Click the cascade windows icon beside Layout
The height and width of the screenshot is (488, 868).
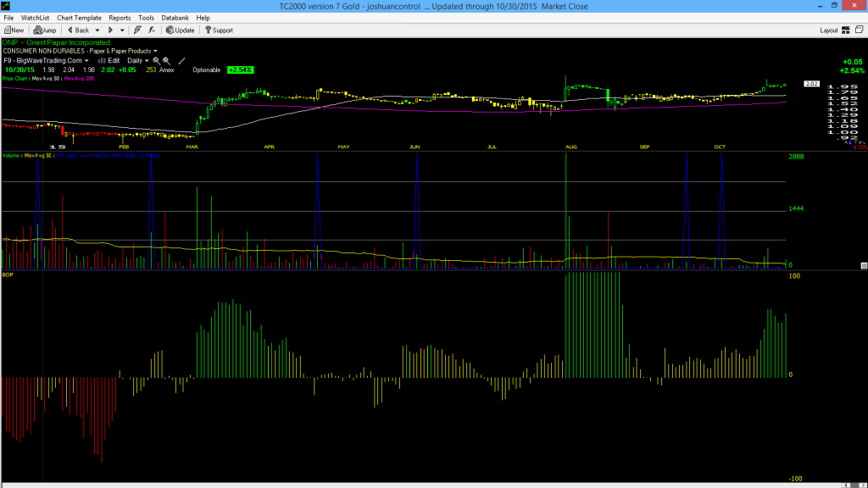point(860,30)
